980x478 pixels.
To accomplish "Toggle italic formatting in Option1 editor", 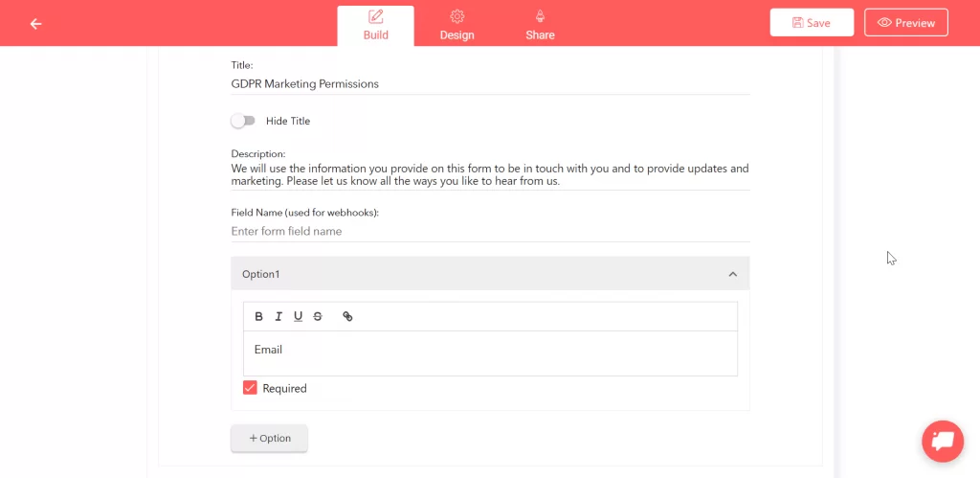I will [278, 317].
